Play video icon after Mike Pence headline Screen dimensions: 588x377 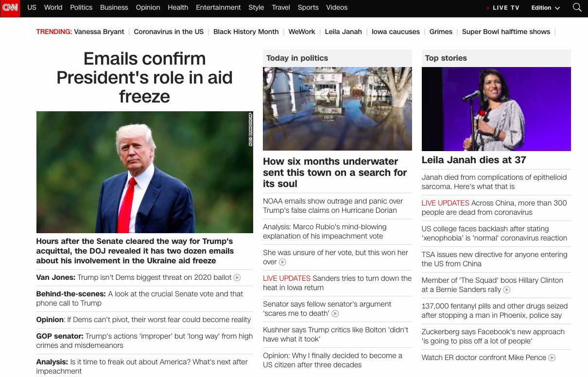click(552, 358)
